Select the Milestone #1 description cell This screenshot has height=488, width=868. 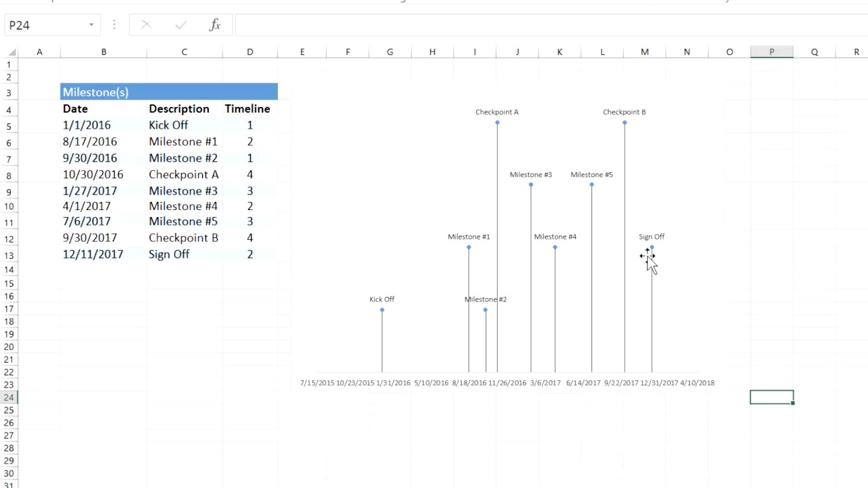click(184, 142)
